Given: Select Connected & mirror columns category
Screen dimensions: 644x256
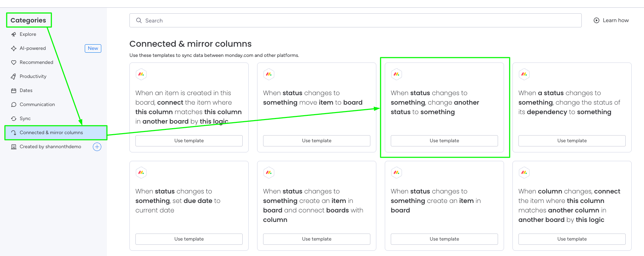Looking at the screenshot, I should click(56, 133).
